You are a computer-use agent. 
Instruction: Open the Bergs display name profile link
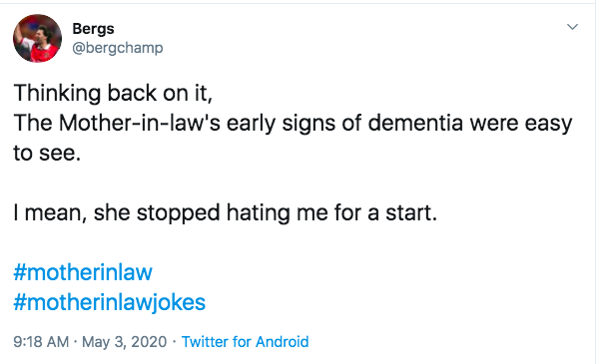(x=93, y=29)
